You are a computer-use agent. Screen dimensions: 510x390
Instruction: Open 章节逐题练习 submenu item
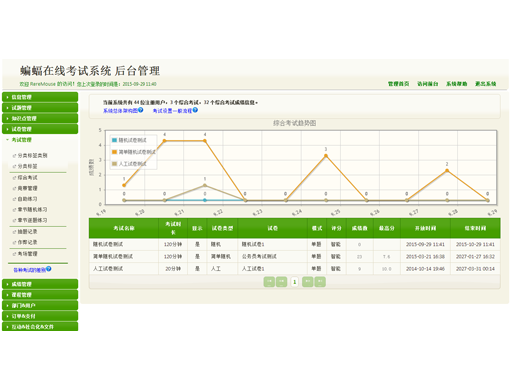[32, 220]
